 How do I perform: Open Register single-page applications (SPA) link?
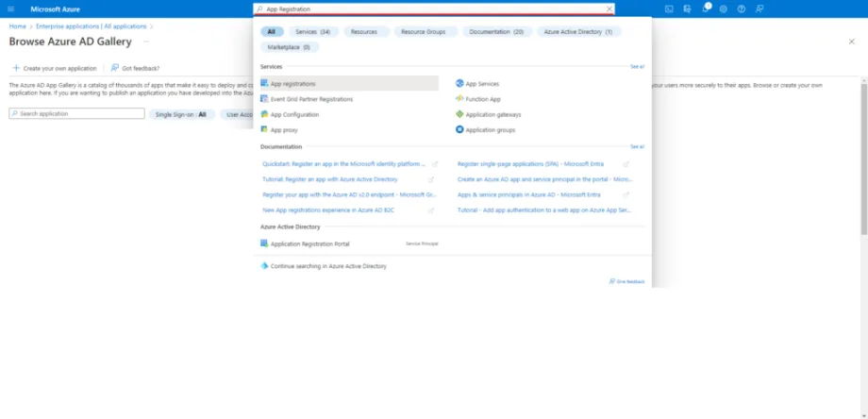click(530, 164)
